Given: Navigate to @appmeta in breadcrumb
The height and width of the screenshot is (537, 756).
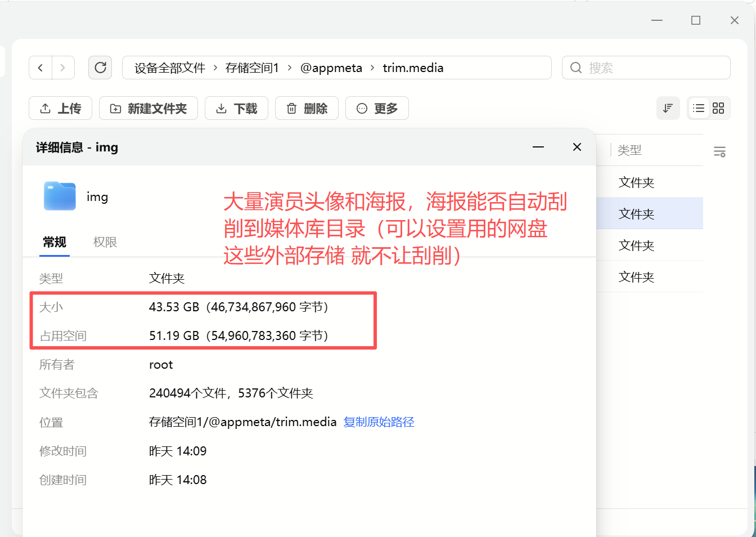Looking at the screenshot, I should click(x=331, y=68).
